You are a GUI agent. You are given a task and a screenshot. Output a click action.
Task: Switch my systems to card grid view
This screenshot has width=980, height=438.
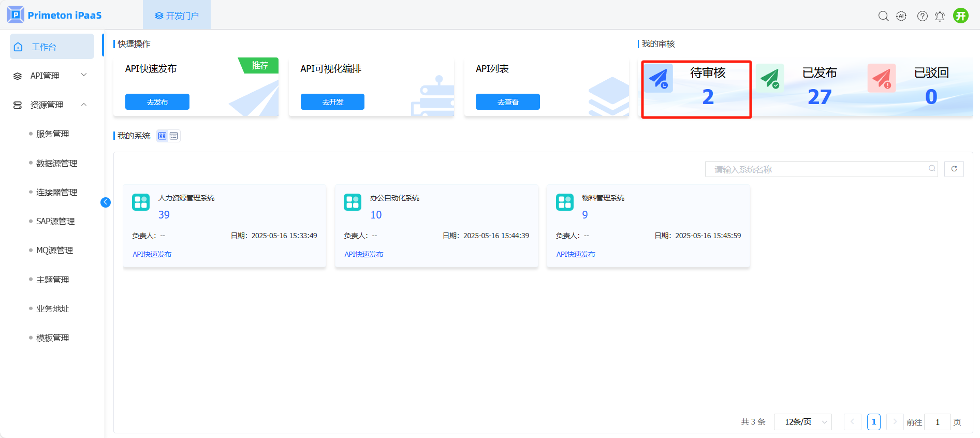click(x=163, y=136)
